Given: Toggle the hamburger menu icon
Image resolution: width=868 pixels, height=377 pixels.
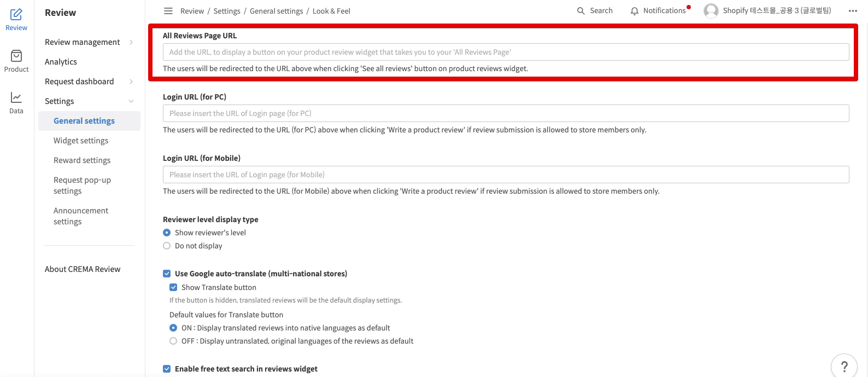Looking at the screenshot, I should click(x=168, y=11).
